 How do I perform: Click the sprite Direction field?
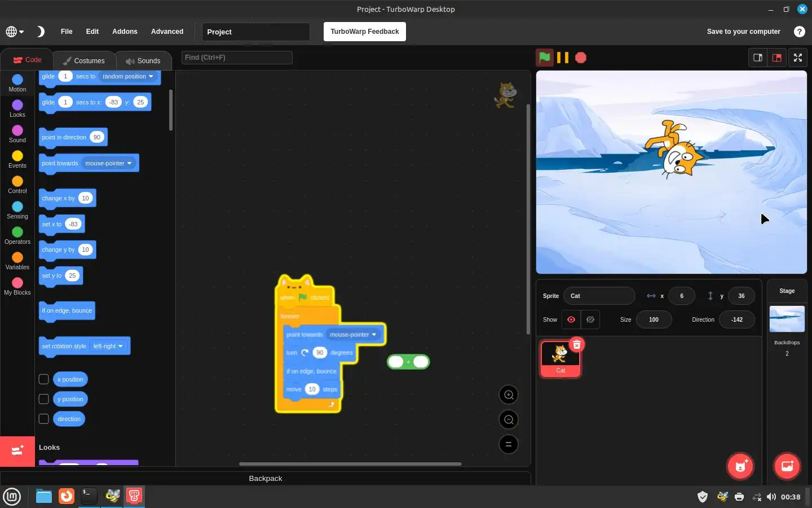[736, 319]
